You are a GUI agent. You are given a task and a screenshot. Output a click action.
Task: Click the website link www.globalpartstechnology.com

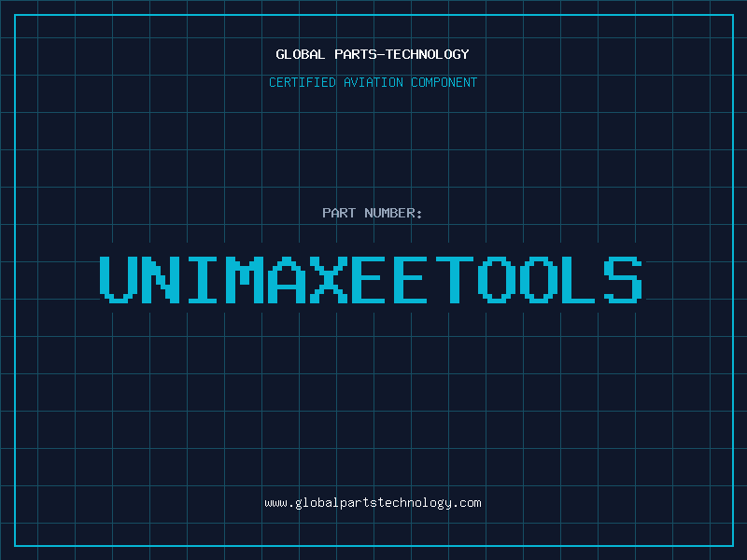(373, 503)
